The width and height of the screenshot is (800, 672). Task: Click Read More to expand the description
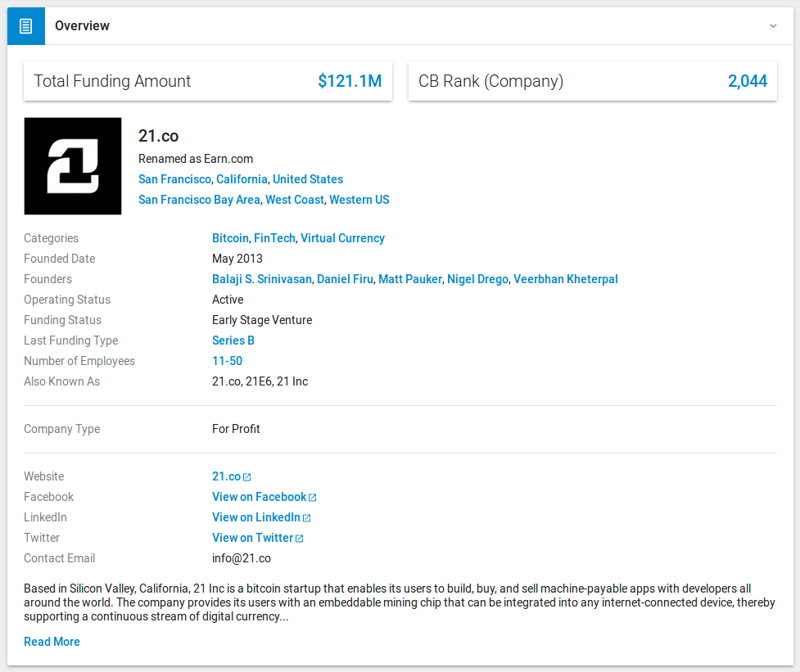click(x=52, y=642)
